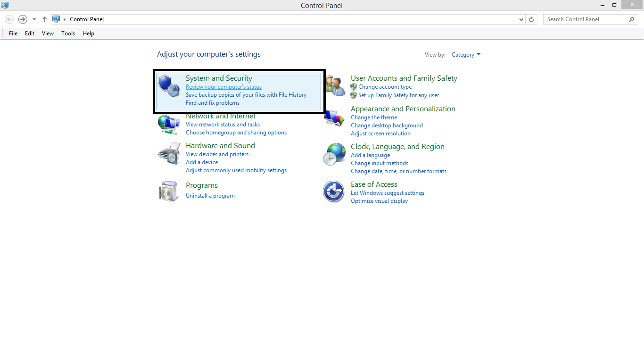Click Adjust screen resolution

coord(380,133)
